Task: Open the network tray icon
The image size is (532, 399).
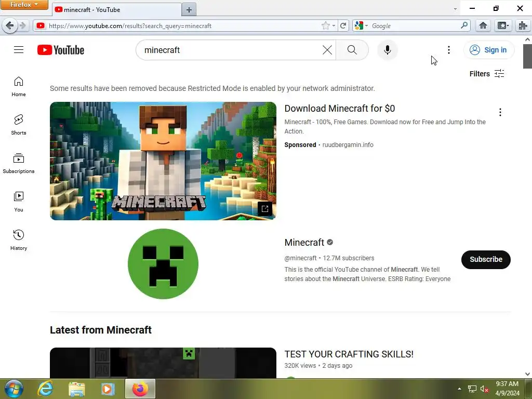Action: 472,389
